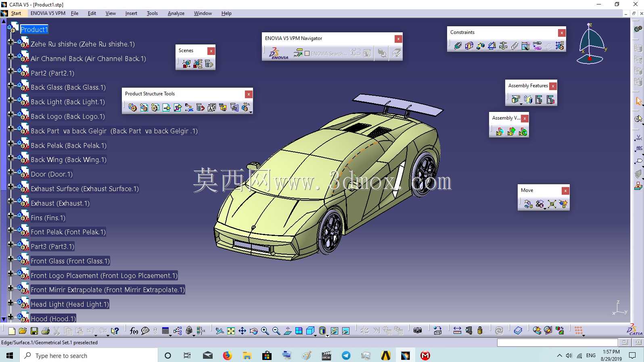
Task: Open the Start menu in CATIA
Action: point(16,13)
